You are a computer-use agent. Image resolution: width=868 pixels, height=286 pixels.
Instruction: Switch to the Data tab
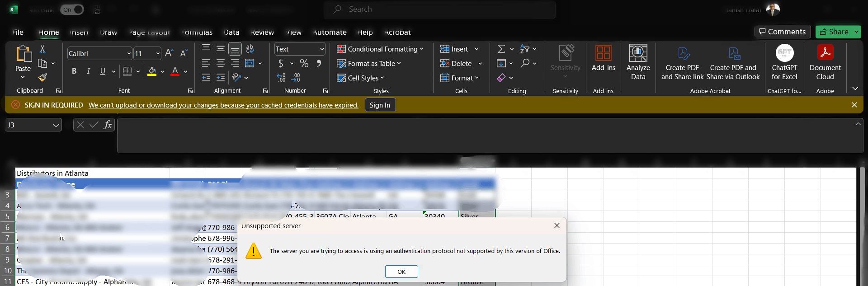231,32
